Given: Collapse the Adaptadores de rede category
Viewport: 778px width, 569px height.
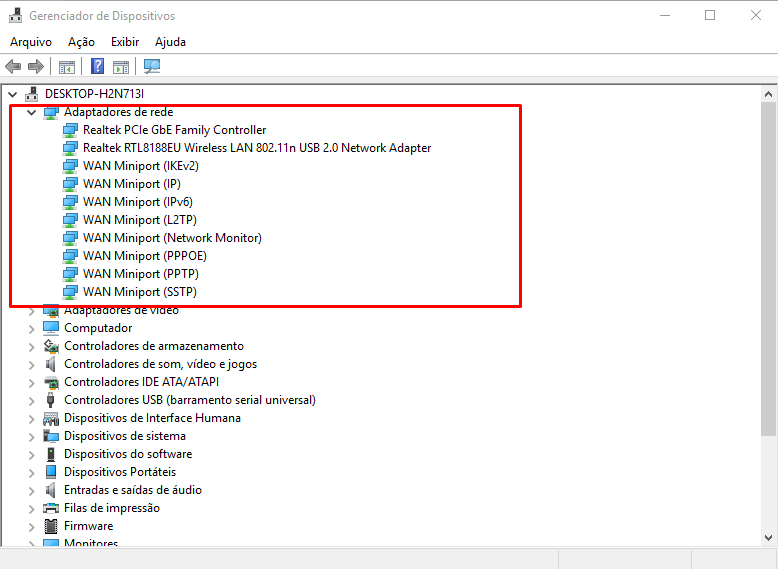Looking at the screenshot, I should tap(32, 112).
